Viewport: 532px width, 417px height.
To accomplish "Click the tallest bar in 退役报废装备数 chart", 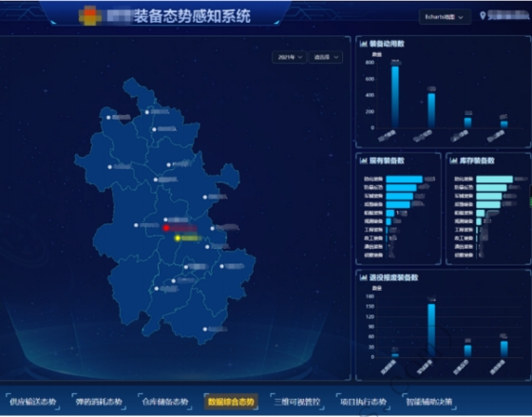I will [x=431, y=331].
